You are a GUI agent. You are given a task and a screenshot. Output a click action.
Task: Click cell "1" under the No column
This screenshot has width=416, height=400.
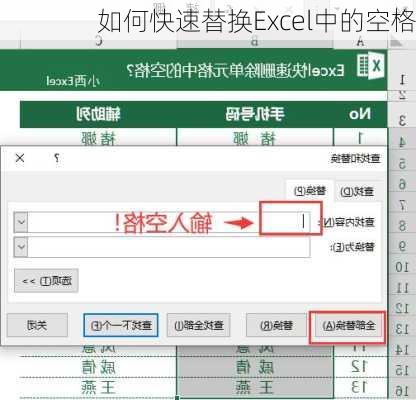point(361,138)
